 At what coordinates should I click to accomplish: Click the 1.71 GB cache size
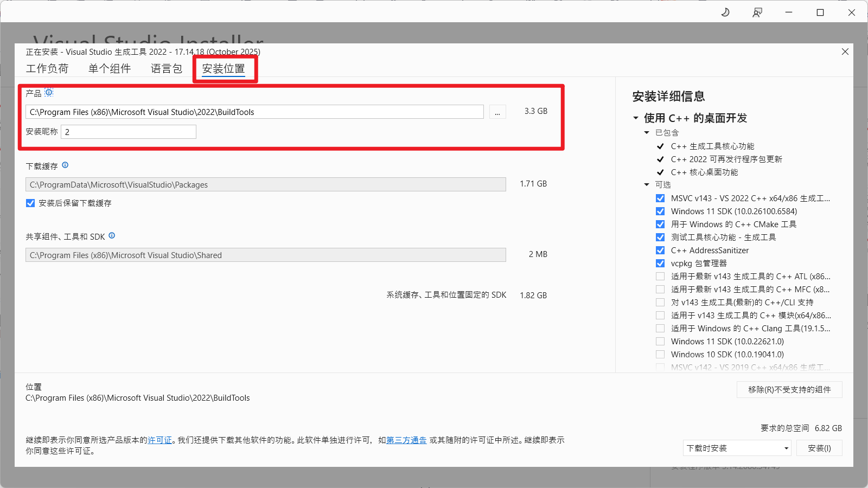click(533, 184)
